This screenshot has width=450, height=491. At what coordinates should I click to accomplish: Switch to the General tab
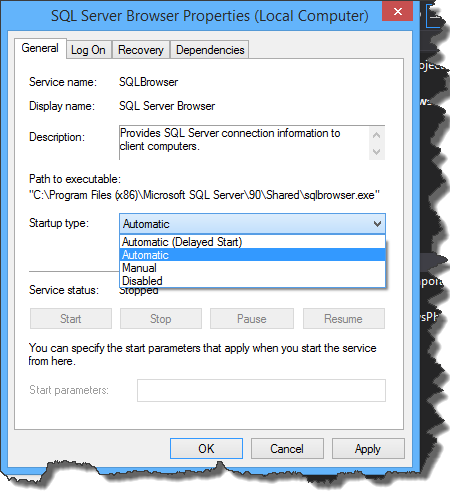[40, 48]
